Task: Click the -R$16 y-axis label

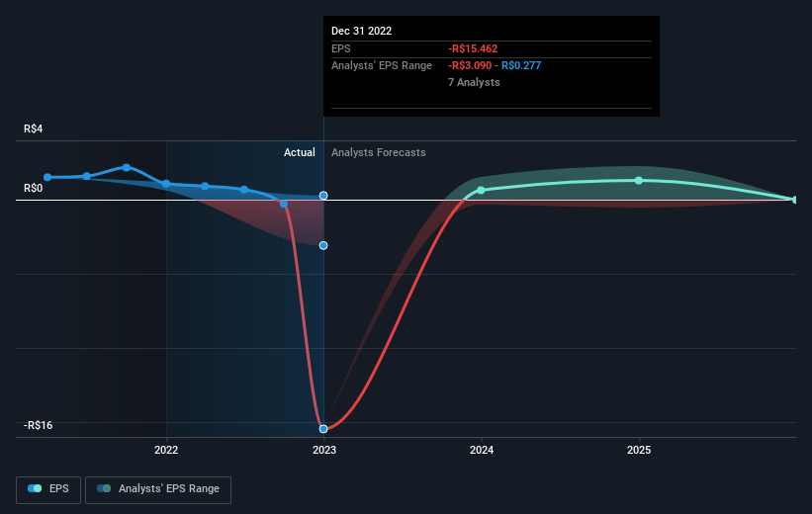Action: coord(38,425)
